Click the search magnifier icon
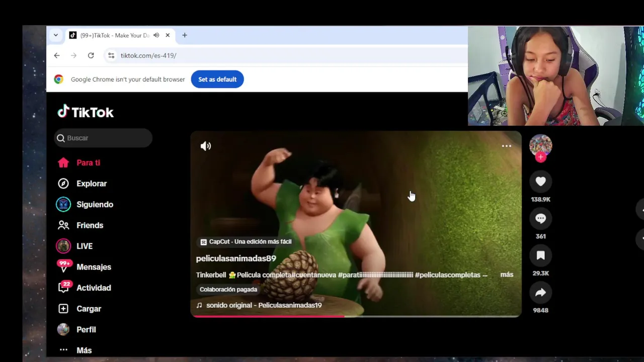This screenshot has height=362, width=644. (61, 138)
